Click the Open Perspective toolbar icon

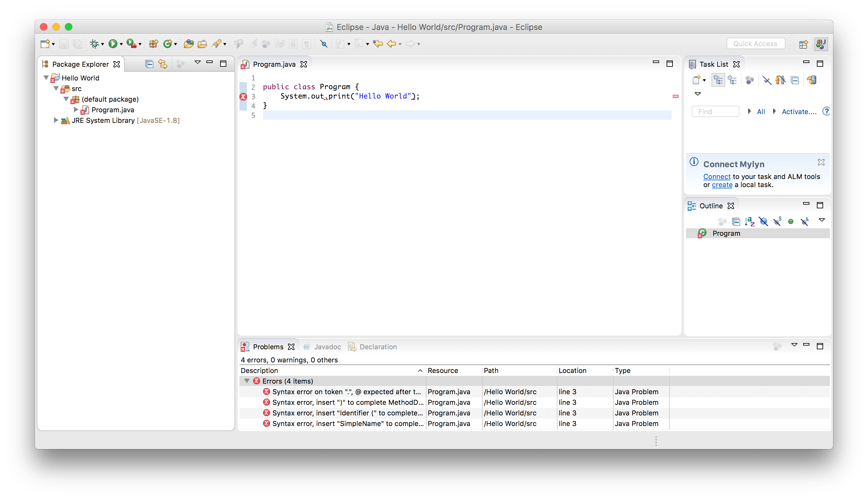(x=803, y=44)
